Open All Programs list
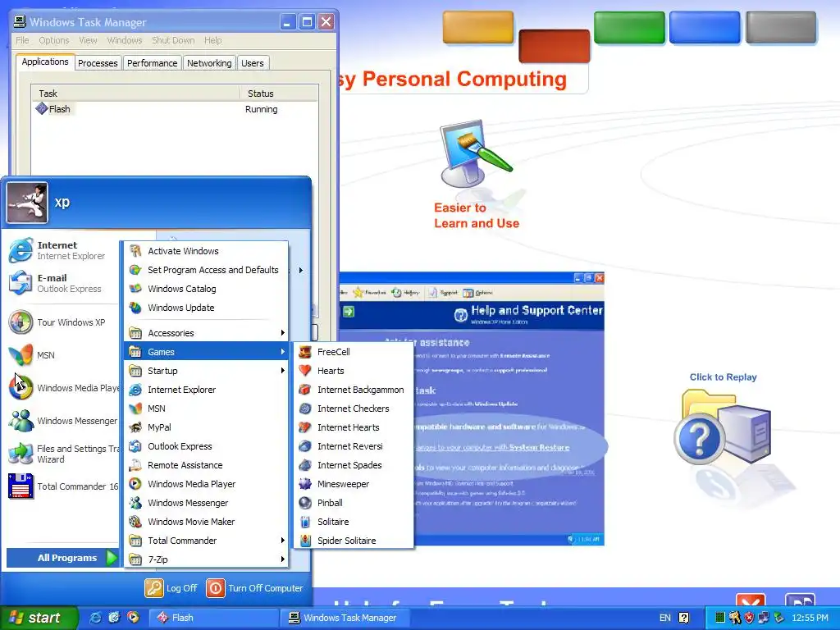The width and height of the screenshot is (840, 630). (x=62, y=558)
